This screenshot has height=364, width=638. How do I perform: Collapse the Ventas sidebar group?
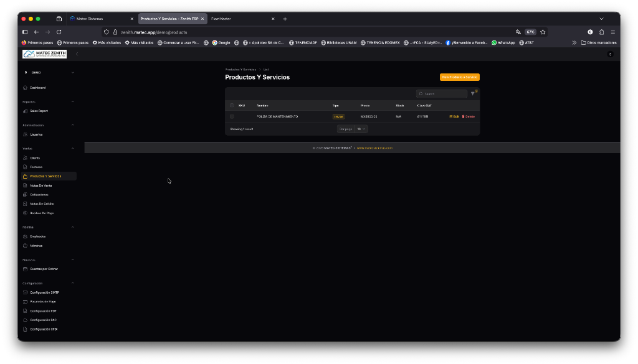[72, 149]
